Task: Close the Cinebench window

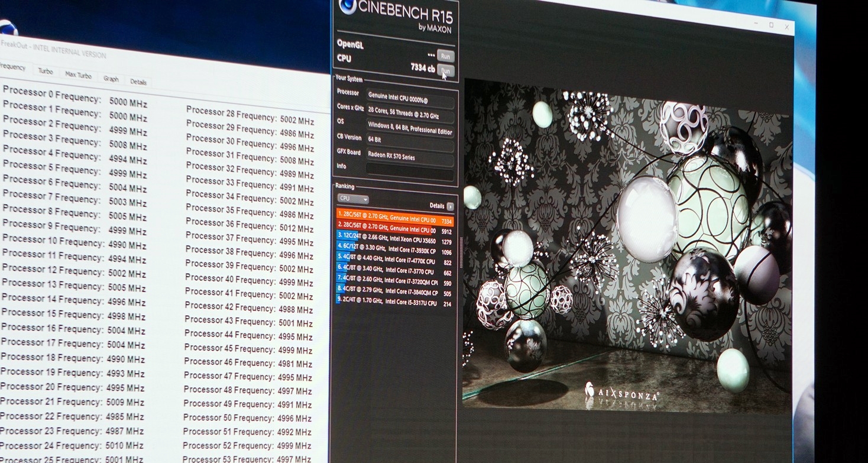Action: coord(787,27)
